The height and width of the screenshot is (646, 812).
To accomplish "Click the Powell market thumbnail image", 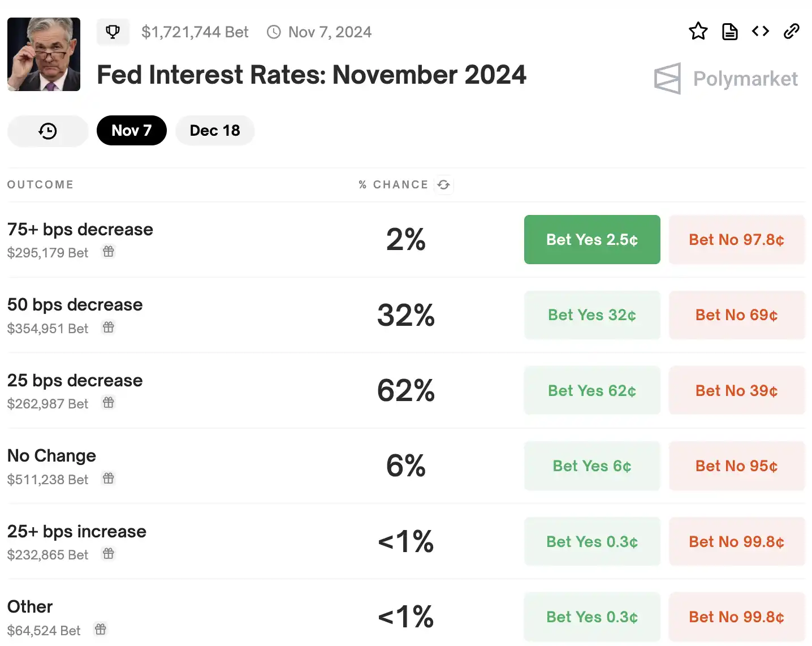I will pyautogui.click(x=44, y=54).
